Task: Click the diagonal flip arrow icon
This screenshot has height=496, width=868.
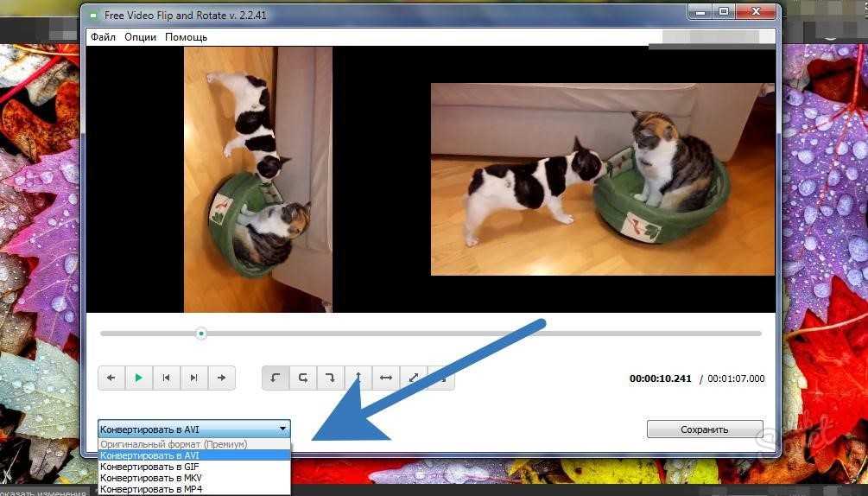Action: [414, 378]
